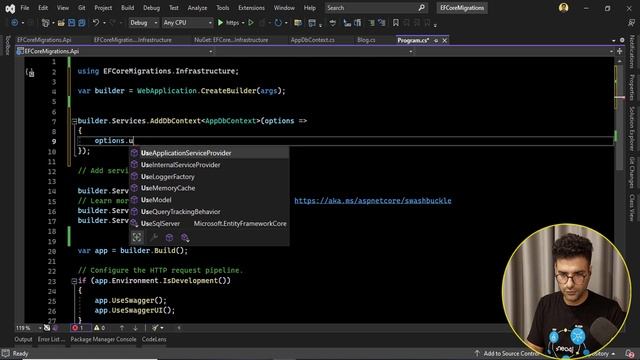This screenshot has height=360, width=640.
Task: Click the new item toolbar icon
Action: point(45,23)
